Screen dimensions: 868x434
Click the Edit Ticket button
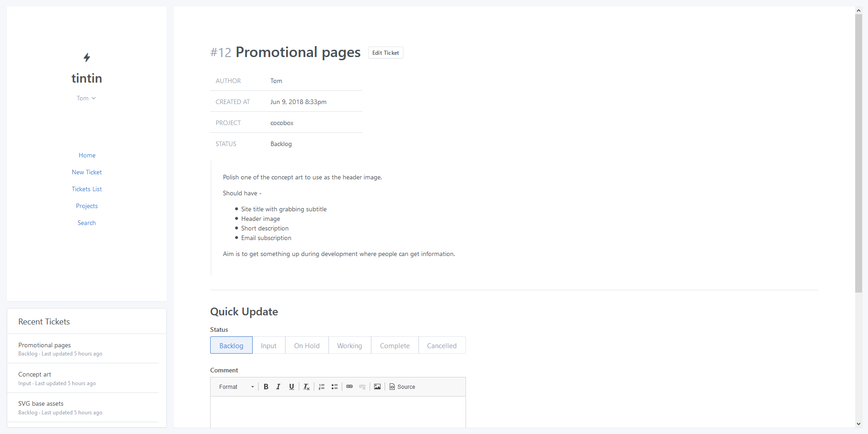[386, 53]
